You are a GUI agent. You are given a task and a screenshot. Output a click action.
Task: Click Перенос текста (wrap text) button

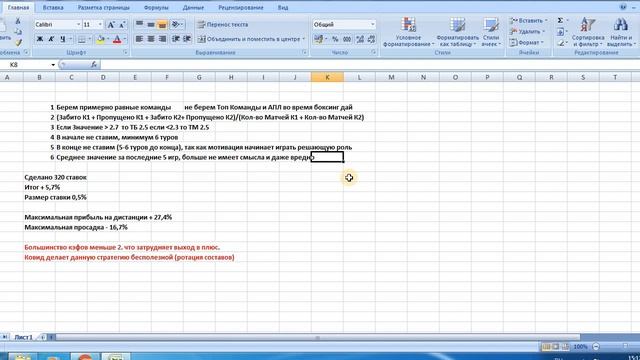click(x=223, y=24)
